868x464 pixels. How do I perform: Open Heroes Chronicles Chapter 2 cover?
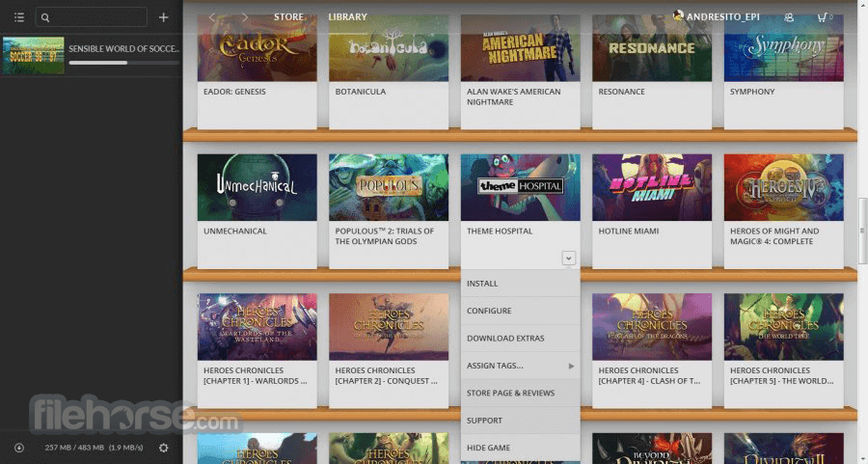(389, 327)
